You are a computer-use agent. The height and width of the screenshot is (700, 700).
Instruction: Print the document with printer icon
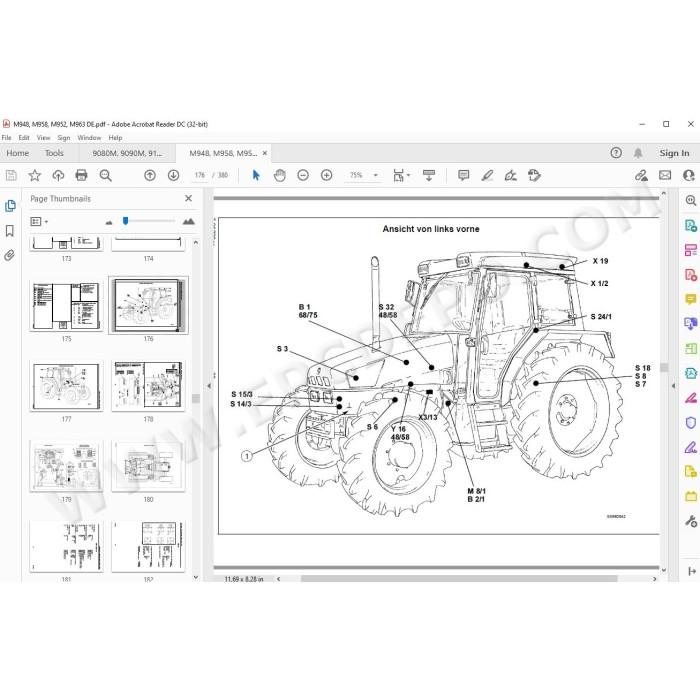click(x=81, y=175)
